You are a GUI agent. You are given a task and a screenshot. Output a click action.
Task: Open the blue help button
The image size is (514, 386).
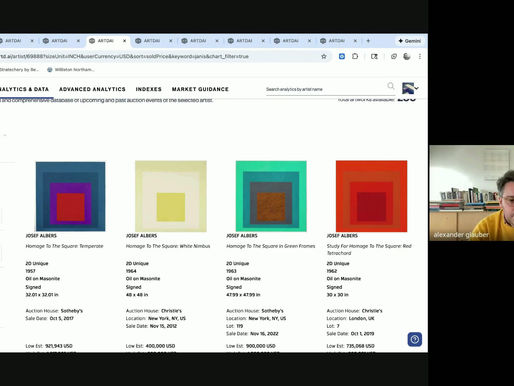[x=415, y=339]
